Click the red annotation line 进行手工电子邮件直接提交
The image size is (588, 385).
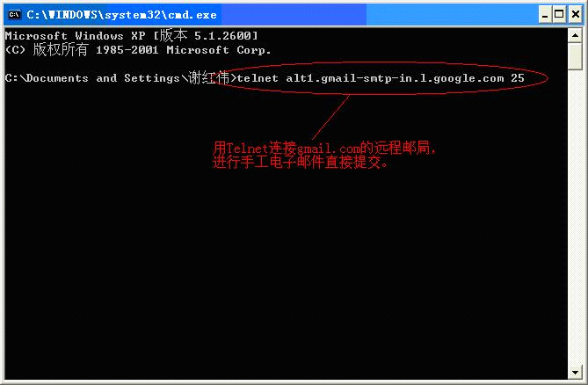tap(301, 163)
